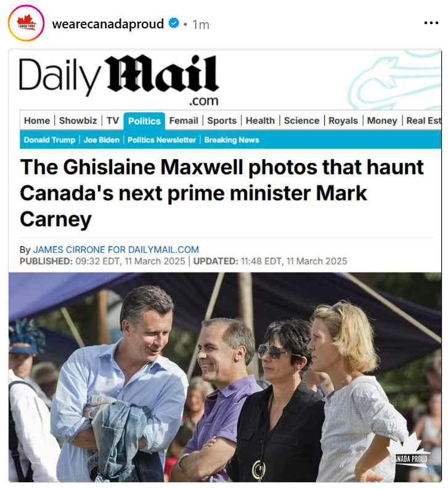The height and width of the screenshot is (489, 448).
Task: Open the Health section
Action: [x=260, y=121]
